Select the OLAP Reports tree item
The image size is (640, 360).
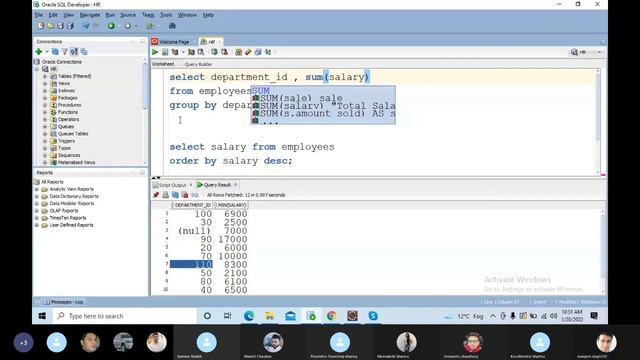pos(64,211)
